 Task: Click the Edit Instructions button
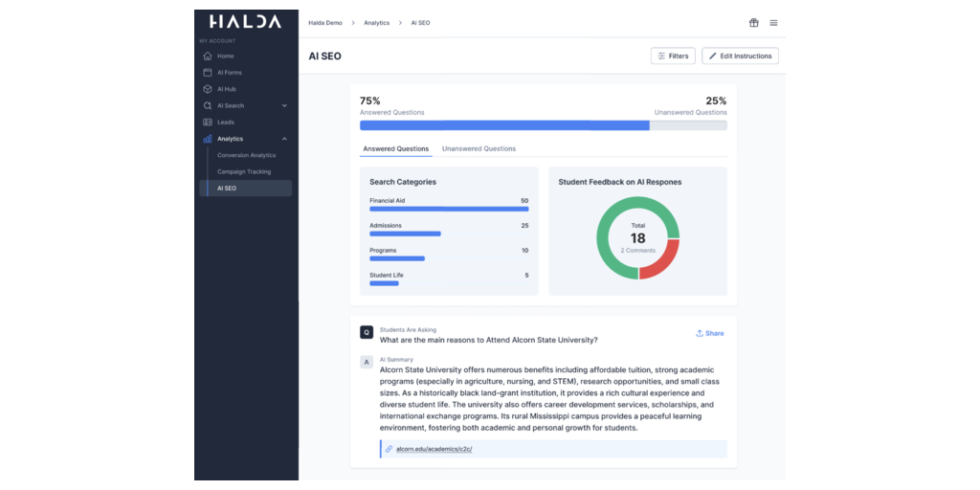(740, 56)
